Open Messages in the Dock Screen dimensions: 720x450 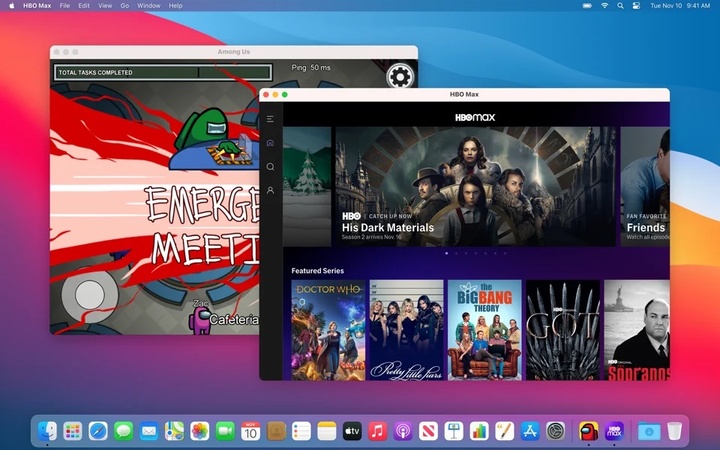tap(124, 431)
